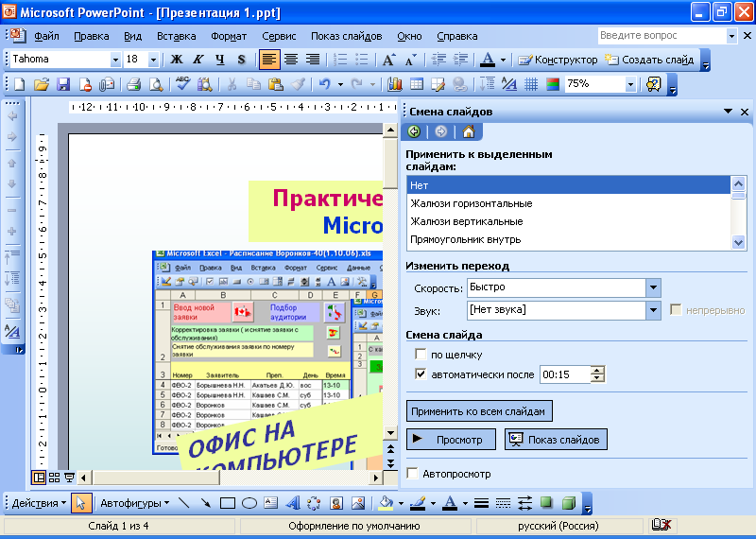Toggle italic (К) formatting

[198, 60]
